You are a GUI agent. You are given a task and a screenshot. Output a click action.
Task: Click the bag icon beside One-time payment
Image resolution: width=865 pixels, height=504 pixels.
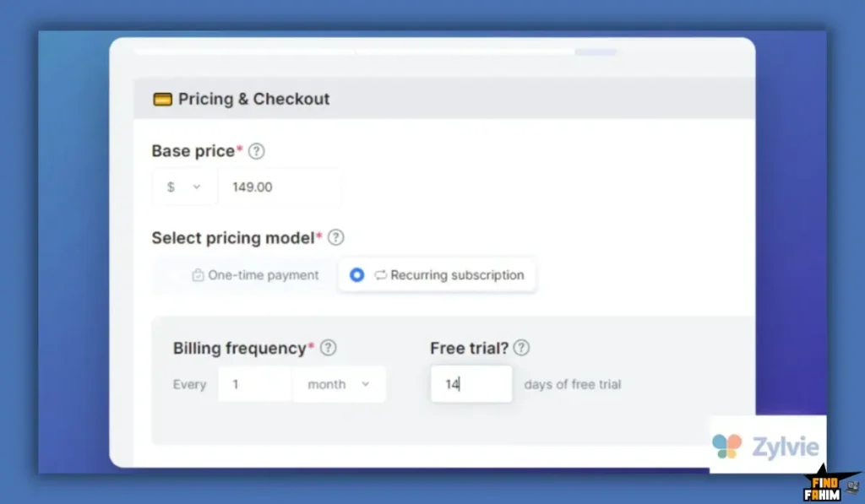tap(196, 275)
